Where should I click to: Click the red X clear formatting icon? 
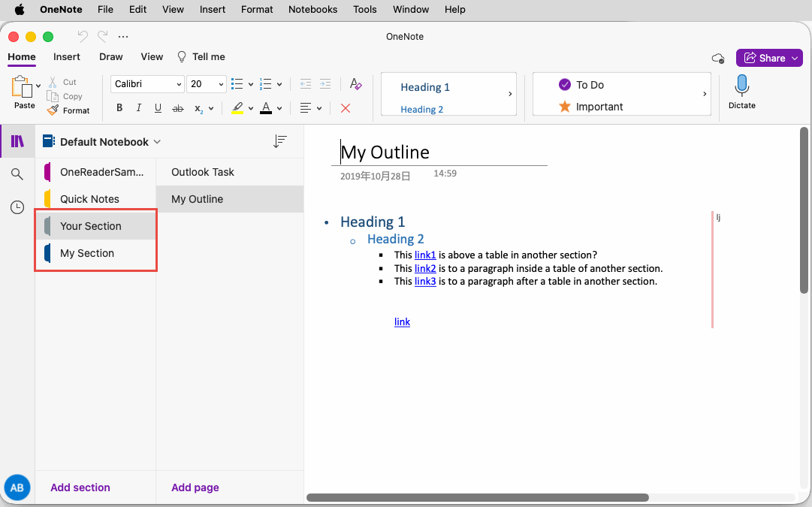coord(345,108)
